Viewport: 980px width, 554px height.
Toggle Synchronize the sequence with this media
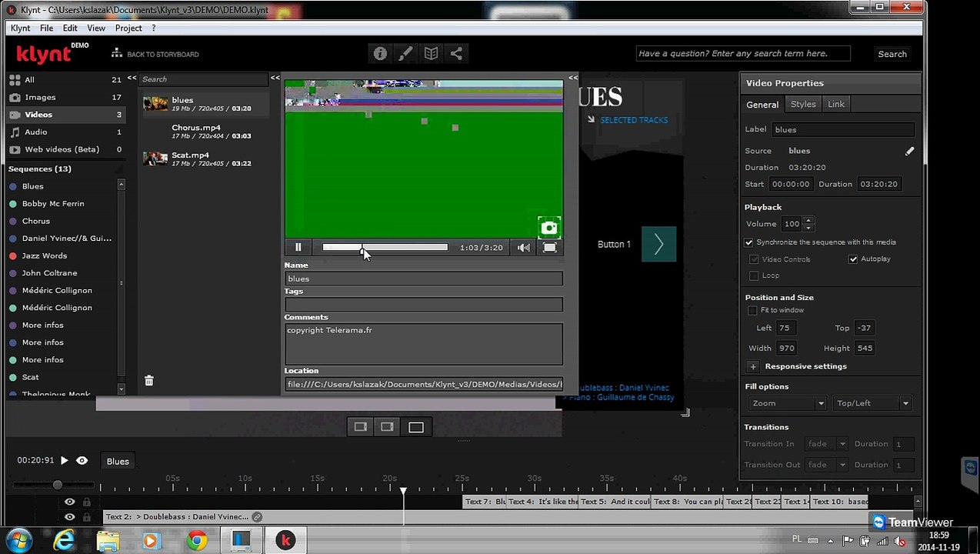coord(749,242)
